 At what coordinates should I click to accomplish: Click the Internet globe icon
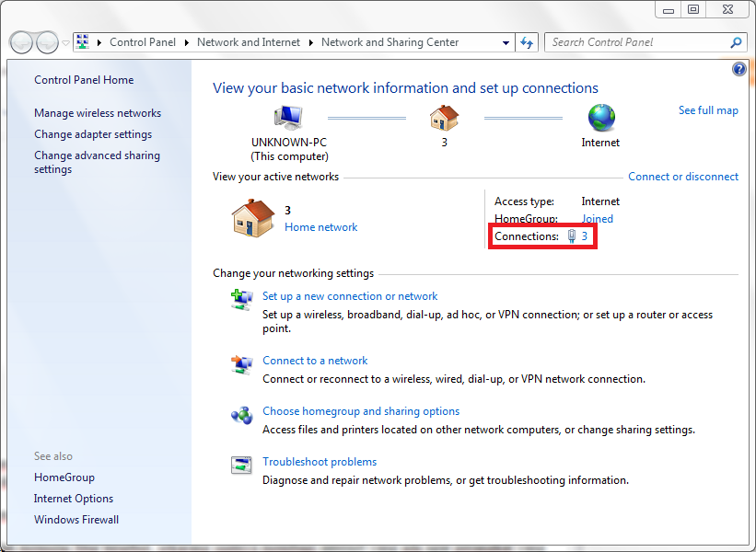601,118
